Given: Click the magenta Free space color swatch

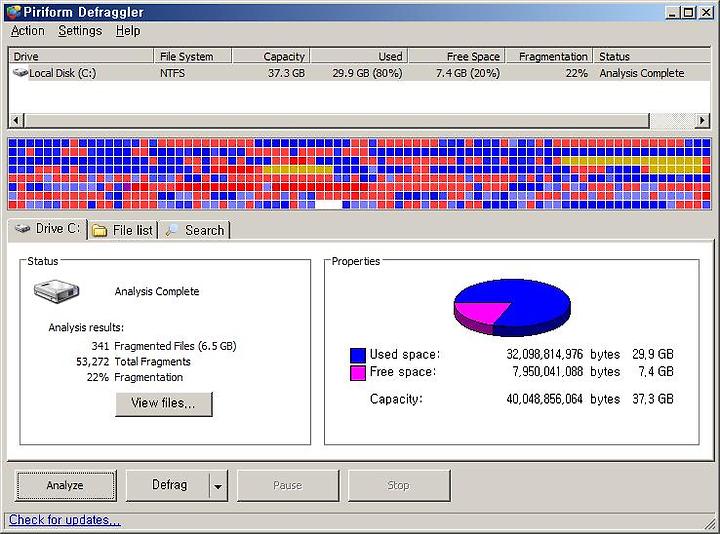Looking at the screenshot, I should [358, 372].
